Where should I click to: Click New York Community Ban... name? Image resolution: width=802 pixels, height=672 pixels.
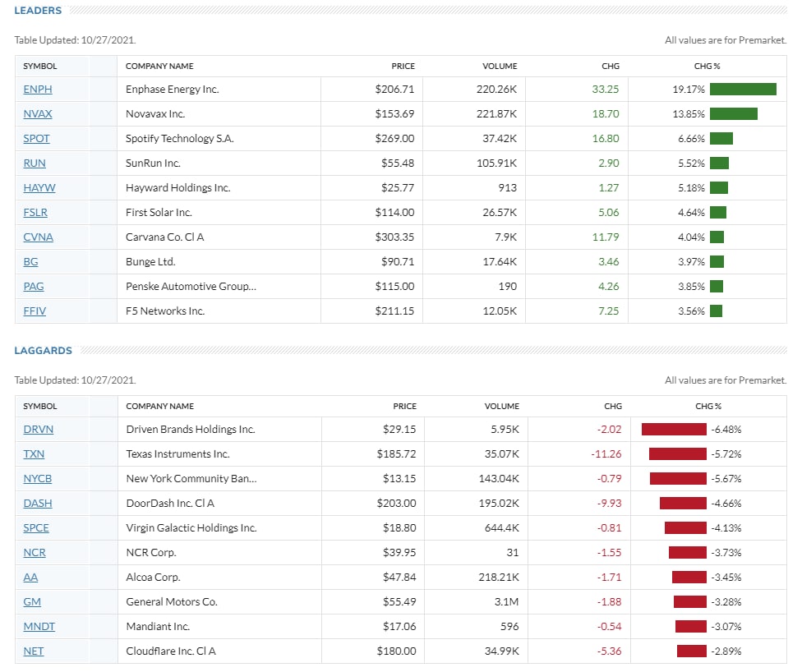pyautogui.click(x=191, y=478)
